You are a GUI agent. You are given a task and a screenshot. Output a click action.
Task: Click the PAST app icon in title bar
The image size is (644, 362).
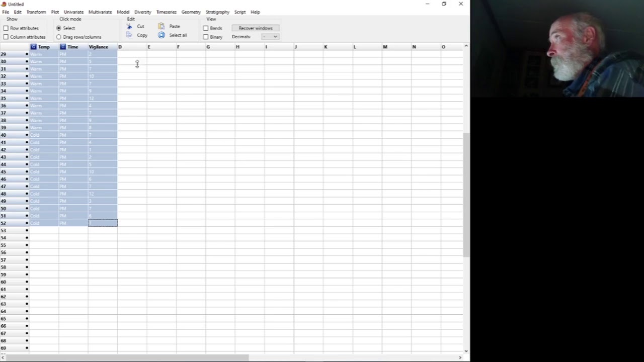(x=4, y=4)
